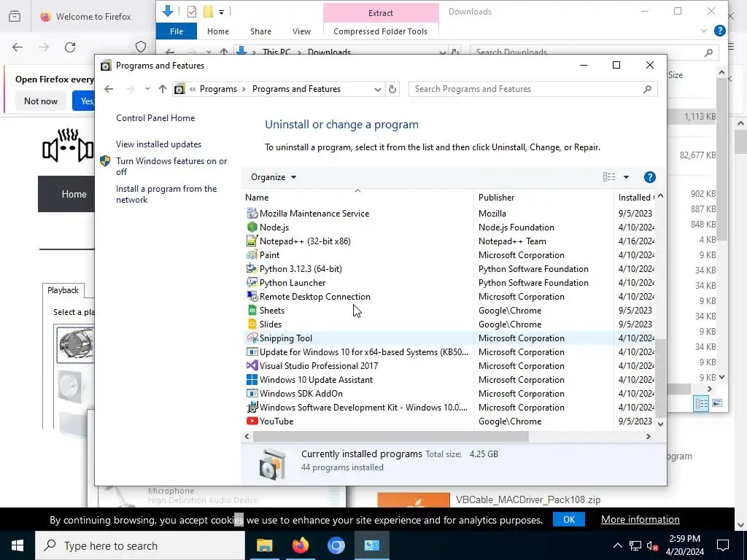Viewport: 747px width, 560px height.
Task: Open Turn Windows features on or off
Action: [171, 166]
